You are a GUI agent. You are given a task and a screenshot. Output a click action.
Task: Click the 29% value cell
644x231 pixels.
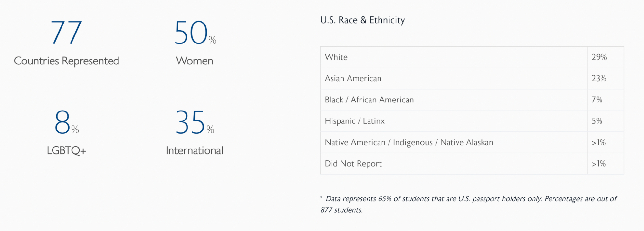click(605, 57)
